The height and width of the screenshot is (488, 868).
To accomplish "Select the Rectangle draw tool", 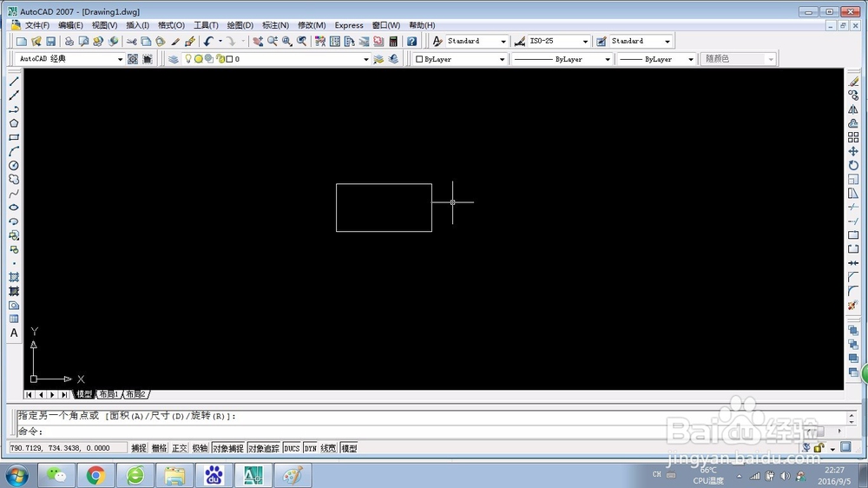I will point(14,137).
